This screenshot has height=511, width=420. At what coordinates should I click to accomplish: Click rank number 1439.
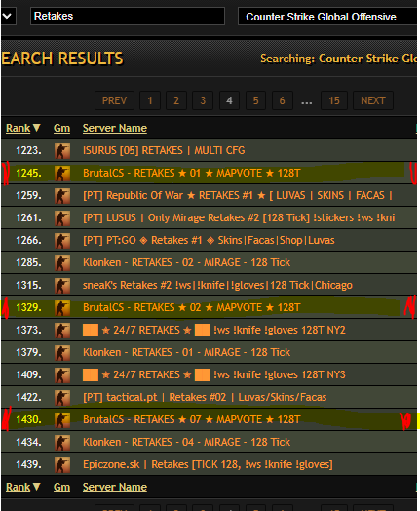[28, 464]
